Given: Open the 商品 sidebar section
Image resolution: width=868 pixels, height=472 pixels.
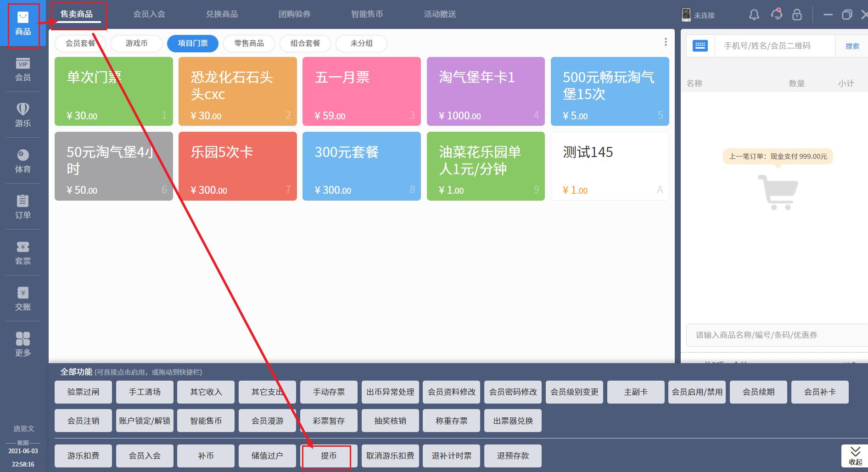Looking at the screenshot, I should pos(23,24).
